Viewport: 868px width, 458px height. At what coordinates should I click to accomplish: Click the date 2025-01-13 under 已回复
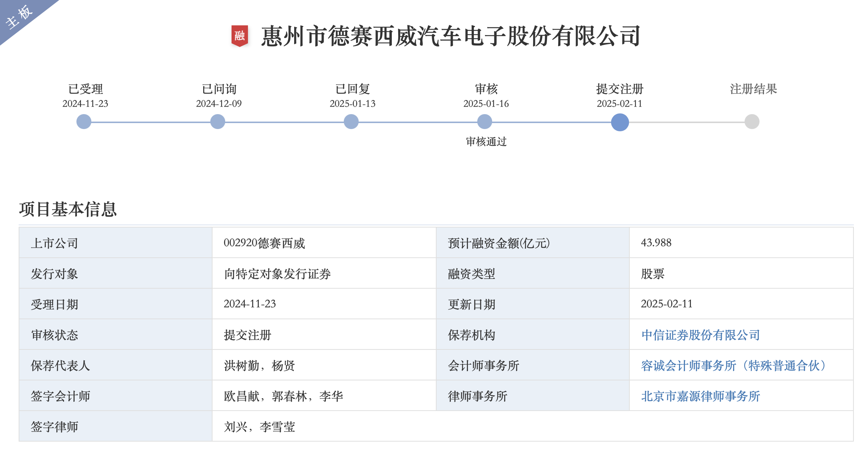[352, 104]
